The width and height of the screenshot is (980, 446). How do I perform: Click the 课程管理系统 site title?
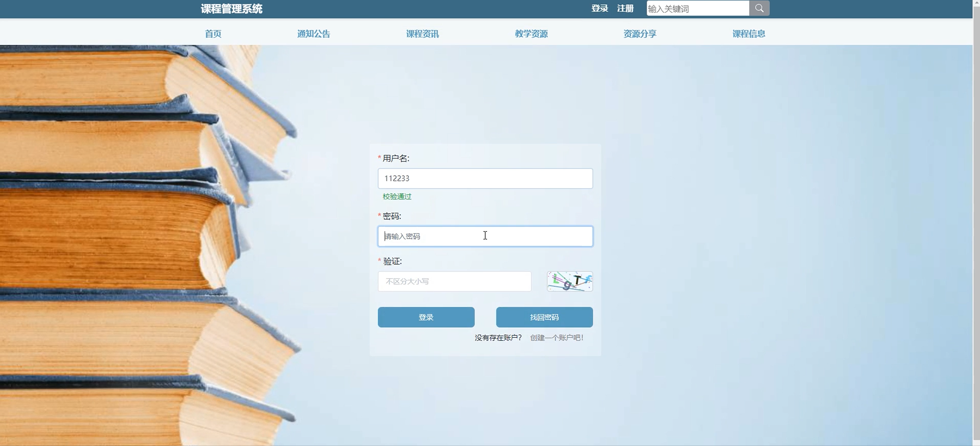click(231, 9)
